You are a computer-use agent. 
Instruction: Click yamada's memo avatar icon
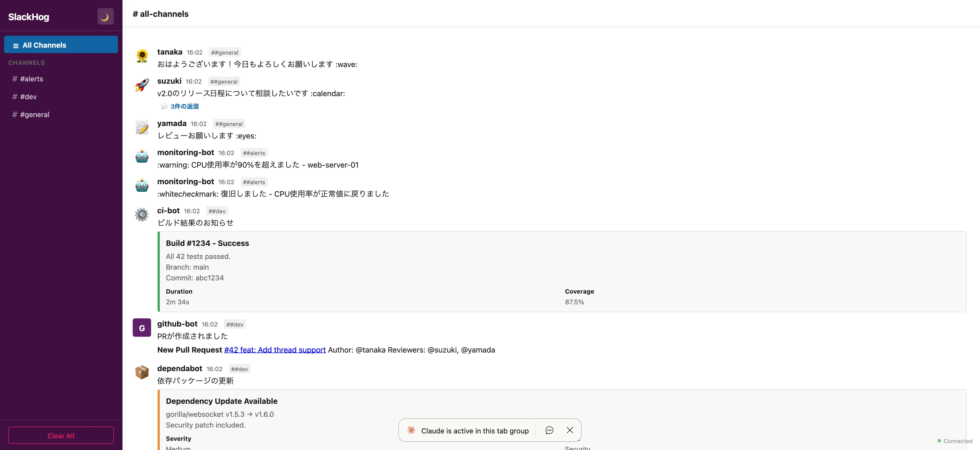click(x=142, y=128)
